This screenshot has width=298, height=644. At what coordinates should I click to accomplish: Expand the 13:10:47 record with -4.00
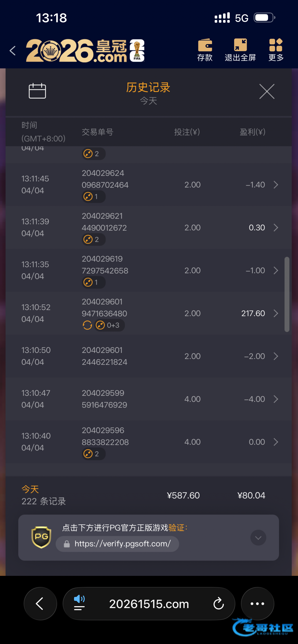276,399
